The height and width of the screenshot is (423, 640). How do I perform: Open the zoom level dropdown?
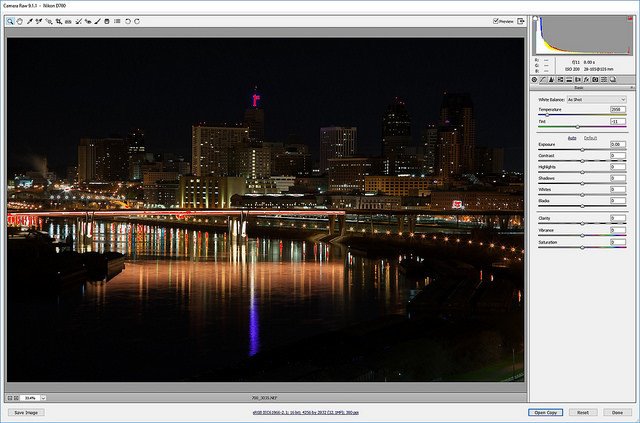pos(43,397)
